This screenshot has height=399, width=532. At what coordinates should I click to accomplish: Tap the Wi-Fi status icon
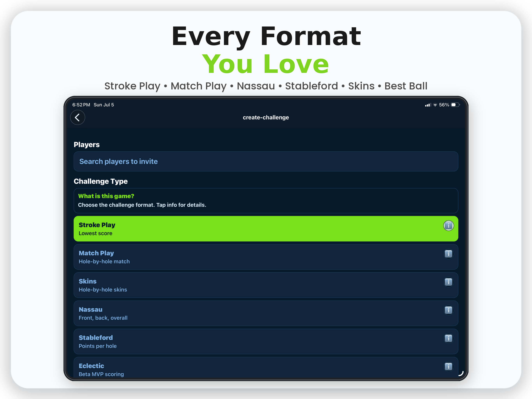coord(435,105)
